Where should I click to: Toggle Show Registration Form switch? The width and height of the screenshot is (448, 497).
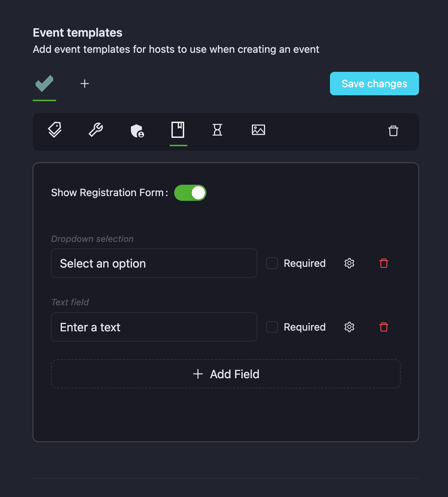click(190, 193)
